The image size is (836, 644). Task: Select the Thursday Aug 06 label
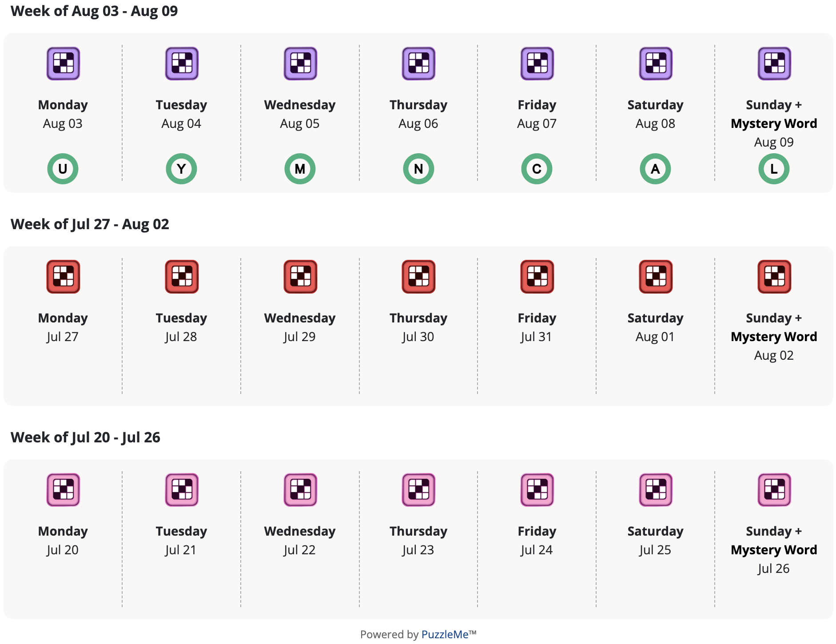(x=418, y=114)
